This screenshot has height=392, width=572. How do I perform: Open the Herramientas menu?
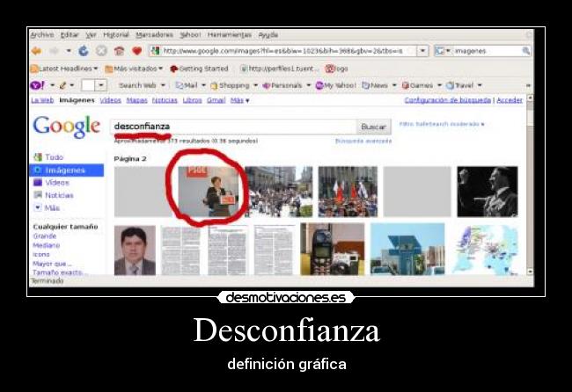point(230,35)
